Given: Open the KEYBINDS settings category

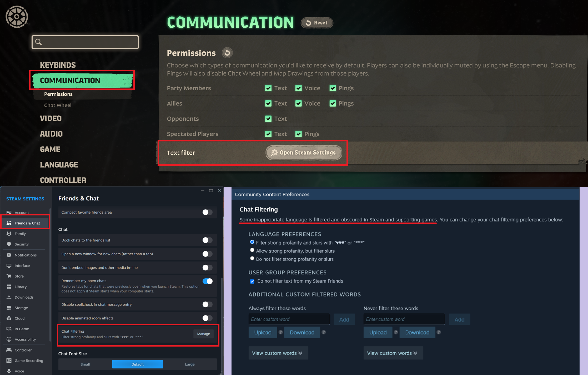Looking at the screenshot, I should tap(58, 65).
